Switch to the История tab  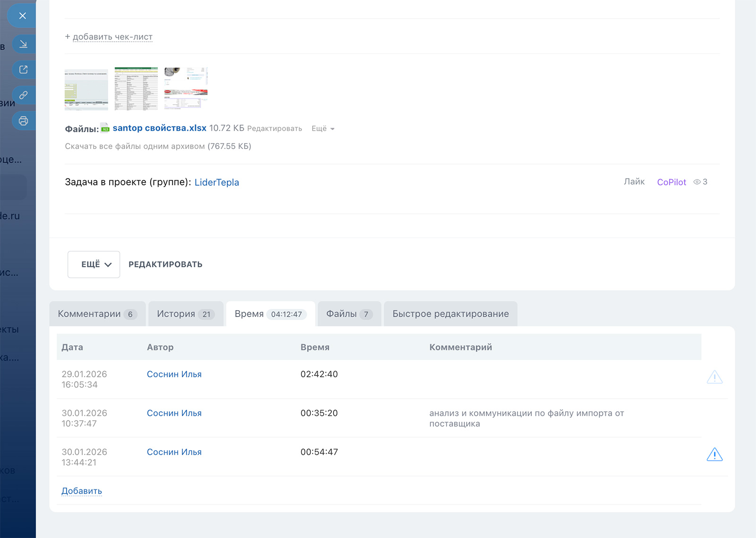[x=186, y=314]
